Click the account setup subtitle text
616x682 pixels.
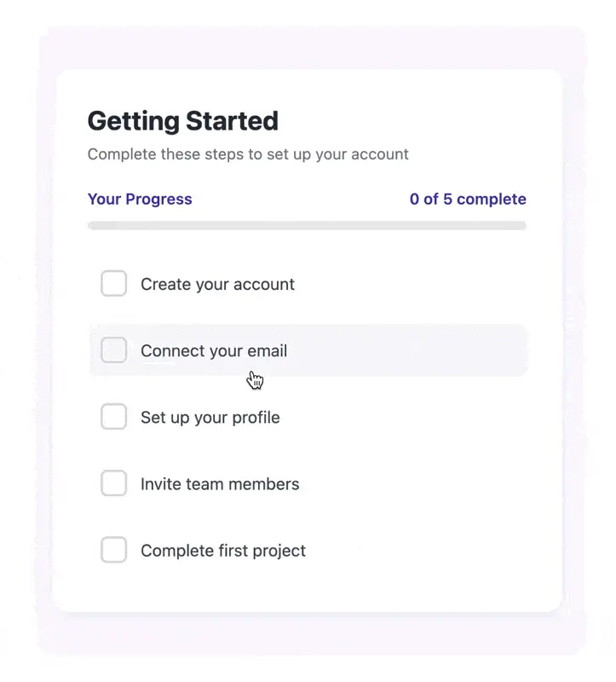pos(248,154)
